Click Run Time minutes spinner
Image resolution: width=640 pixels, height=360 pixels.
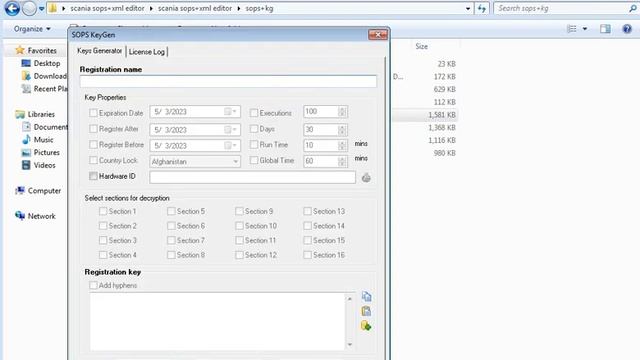pyautogui.click(x=342, y=145)
